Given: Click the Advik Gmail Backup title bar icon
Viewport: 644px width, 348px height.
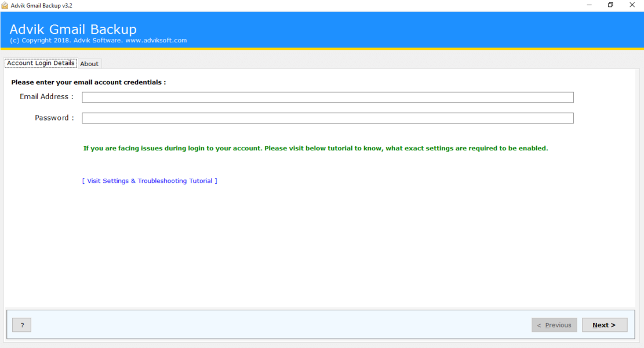Looking at the screenshot, I should [x=5, y=5].
